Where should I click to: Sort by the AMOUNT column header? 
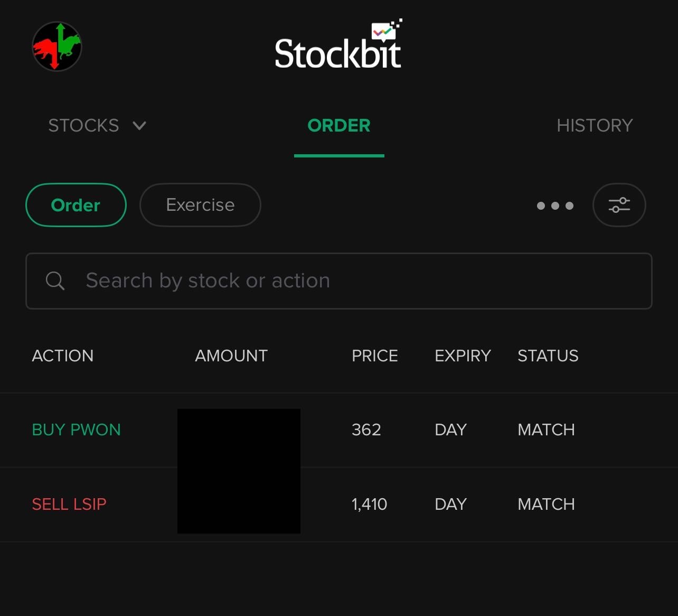231,356
